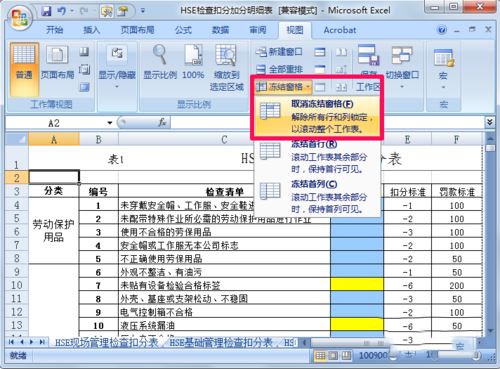Click yellow cell in row 13
Screen dimensions: 500x369
tap(357, 325)
